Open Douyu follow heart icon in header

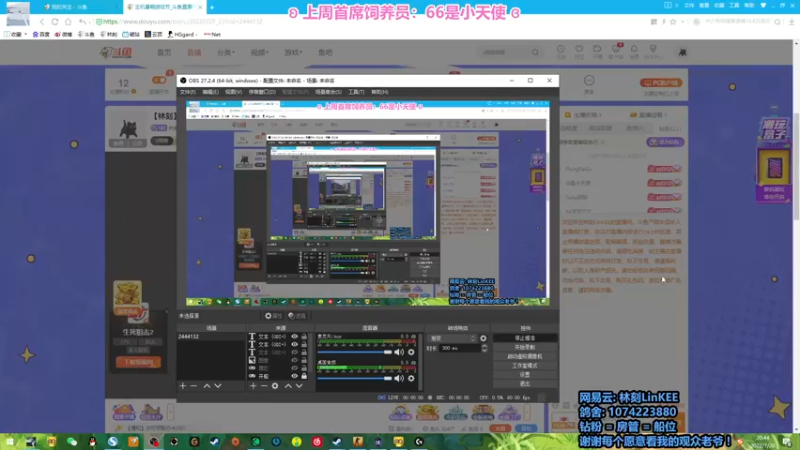click(579, 49)
